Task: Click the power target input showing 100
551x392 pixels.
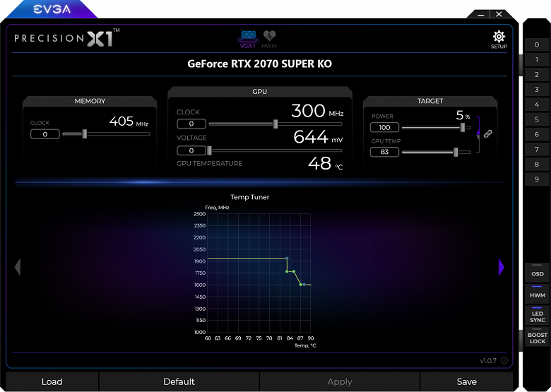Action: pyautogui.click(x=384, y=128)
